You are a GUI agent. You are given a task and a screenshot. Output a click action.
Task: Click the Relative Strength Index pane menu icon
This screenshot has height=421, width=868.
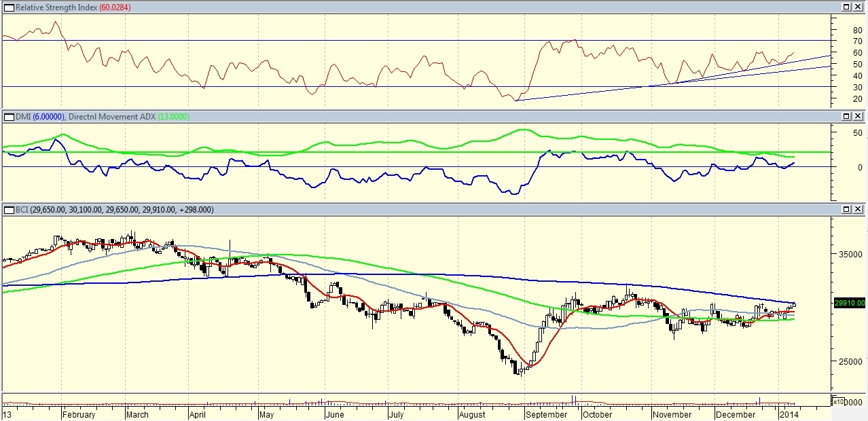click(x=8, y=7)
